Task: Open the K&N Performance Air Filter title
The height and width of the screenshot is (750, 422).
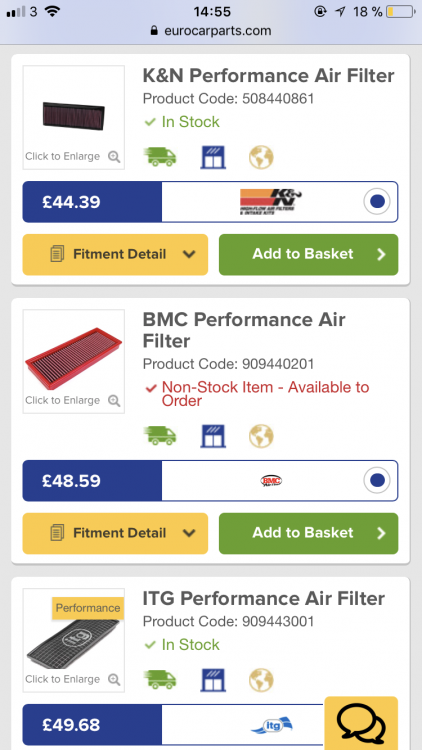Action: coord(268,76)
